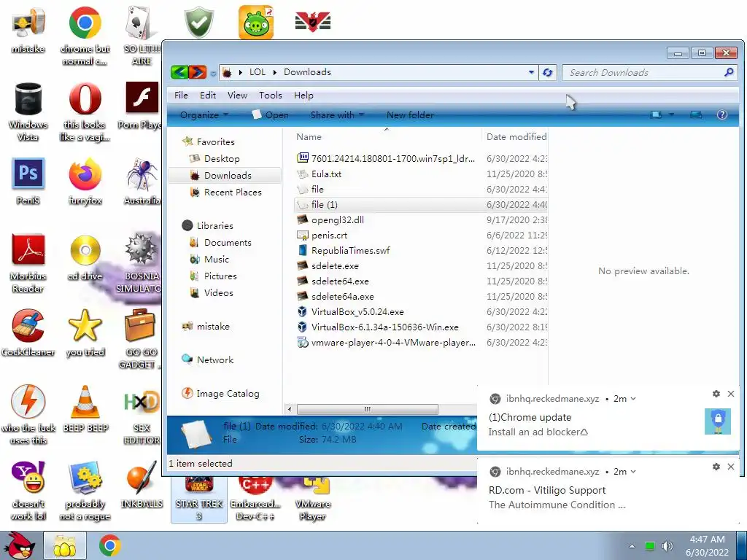The image size is (747, 560).
Task: Click the green back arrow in Explorer
Action: point(179,72)
